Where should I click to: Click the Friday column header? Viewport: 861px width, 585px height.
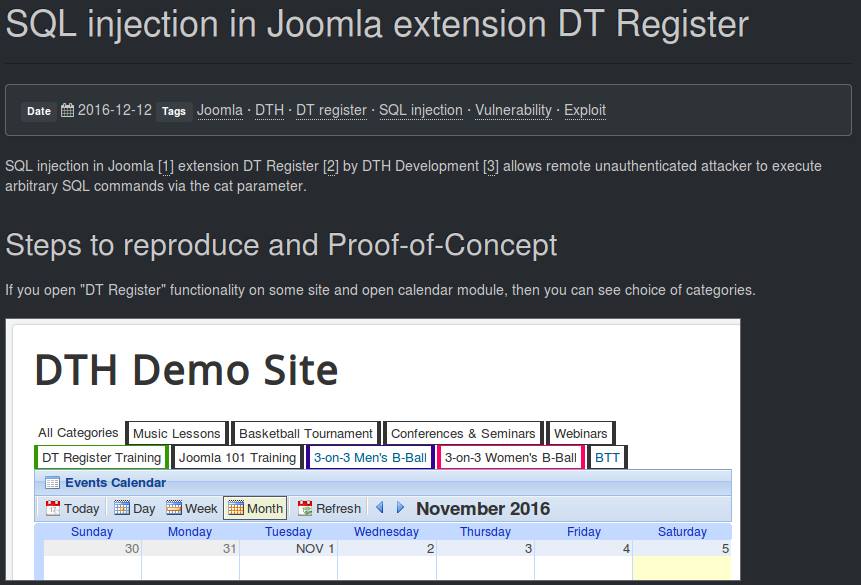click(x=584, y=532)
